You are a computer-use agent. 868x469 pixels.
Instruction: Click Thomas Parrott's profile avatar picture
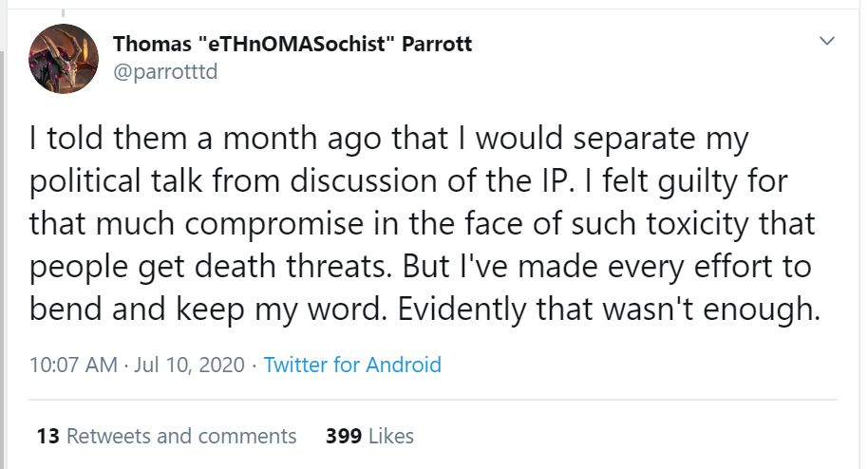[x=64, y=59]
